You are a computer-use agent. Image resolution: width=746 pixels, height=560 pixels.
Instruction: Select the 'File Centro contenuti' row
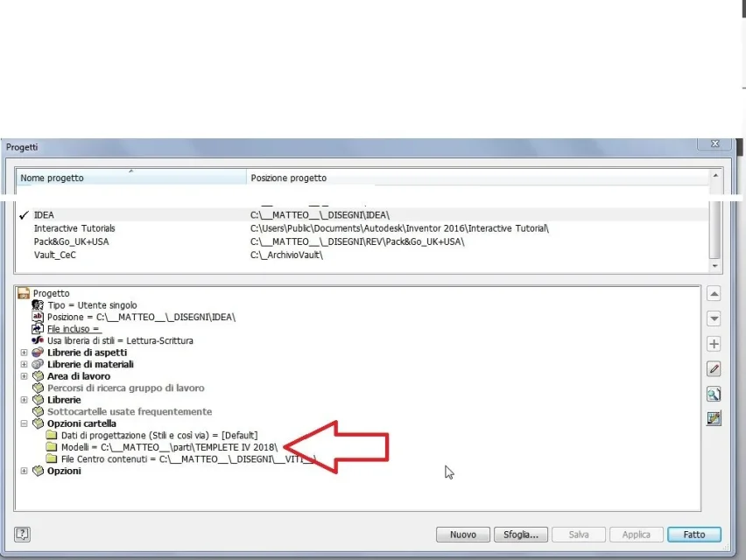point(188,458)
